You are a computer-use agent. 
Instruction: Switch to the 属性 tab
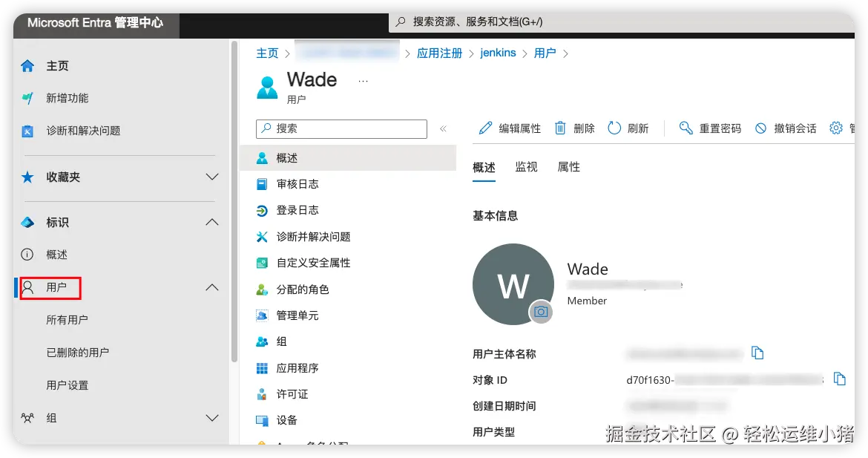click(x=568, y=167)
